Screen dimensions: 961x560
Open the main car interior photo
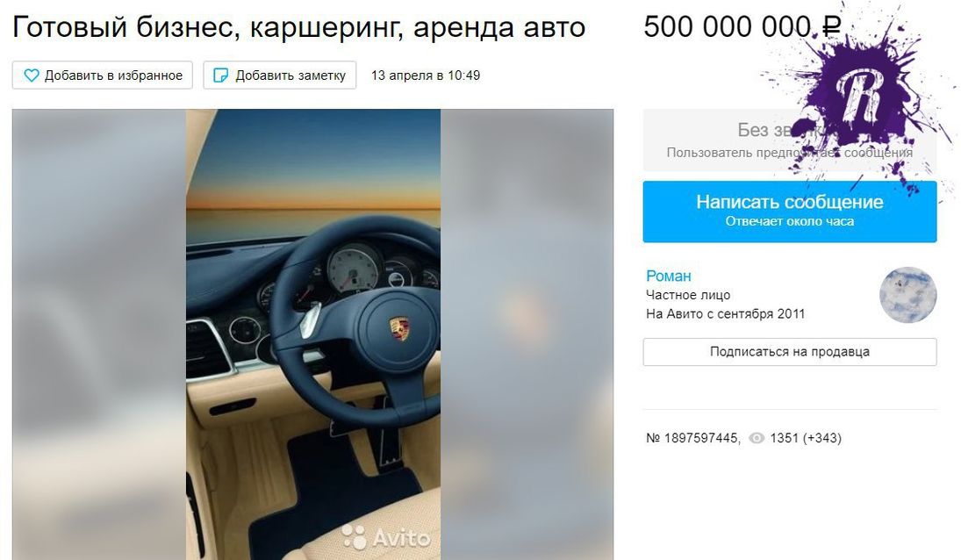coord(313,334)
